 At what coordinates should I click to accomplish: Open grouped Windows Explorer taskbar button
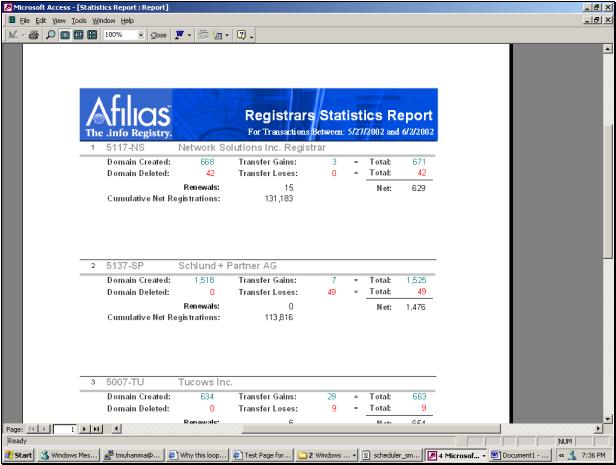tap(326, 455)
